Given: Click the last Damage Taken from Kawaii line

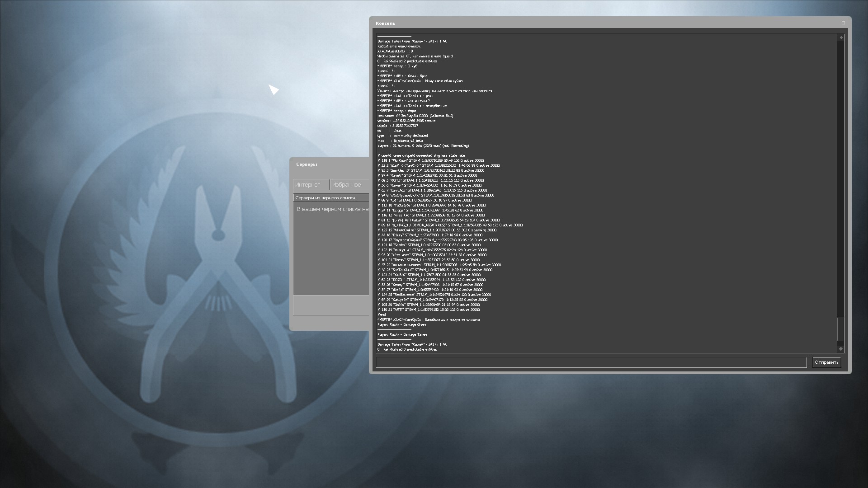Looking at the screenshot, I should (x=412, y=344).
